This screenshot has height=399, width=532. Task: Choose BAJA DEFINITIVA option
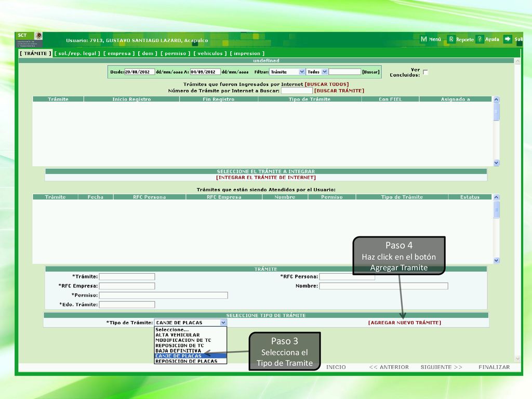coord(190,351)
